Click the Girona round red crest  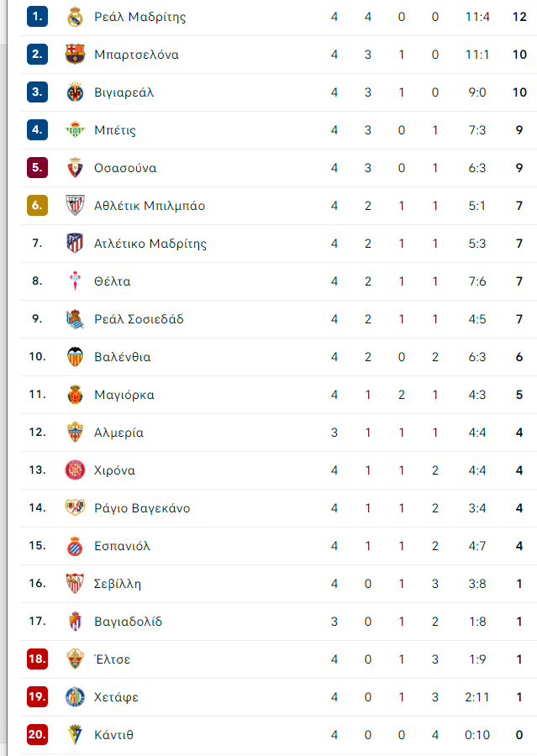coord(75,470)
